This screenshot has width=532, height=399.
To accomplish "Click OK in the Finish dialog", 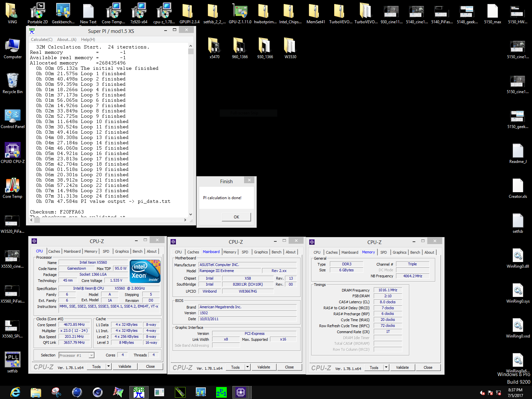I will tap(236, 217).
